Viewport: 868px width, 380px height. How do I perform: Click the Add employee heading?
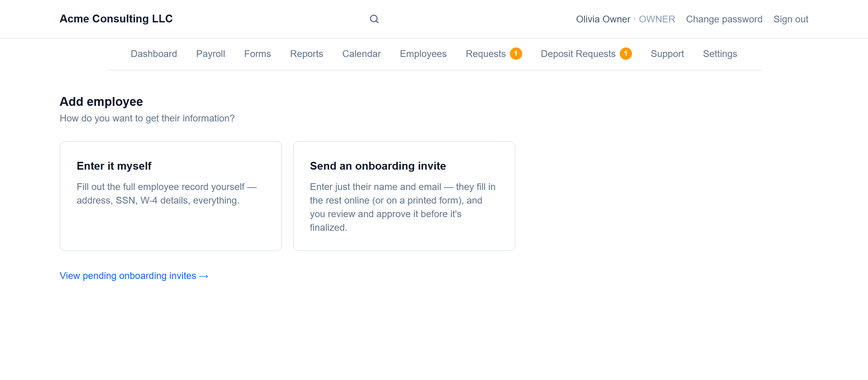pos(101,101)
